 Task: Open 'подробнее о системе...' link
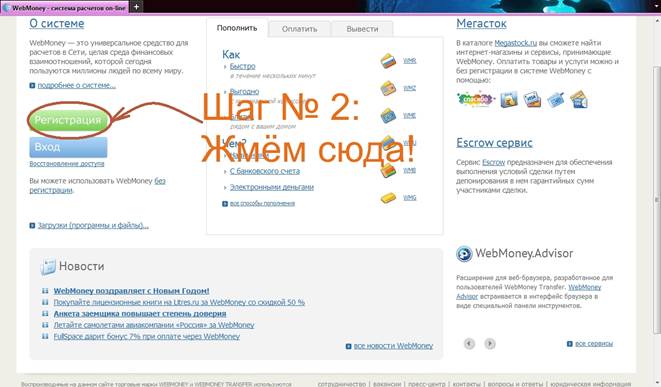76,86
